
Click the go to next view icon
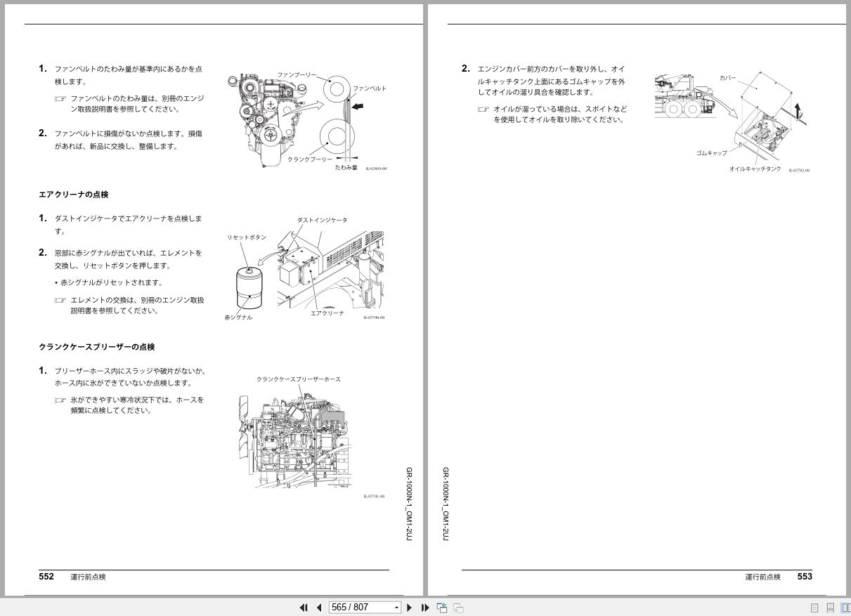(458, 608)
